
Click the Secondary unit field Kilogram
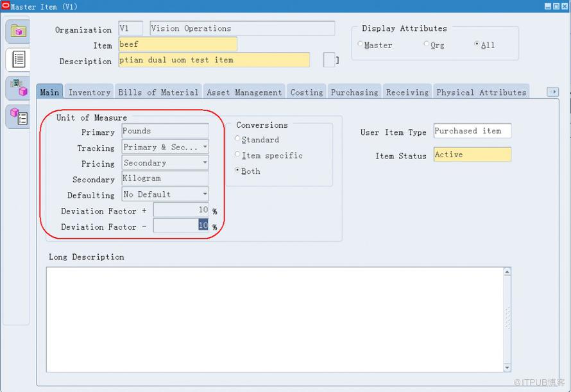[165, 178]
